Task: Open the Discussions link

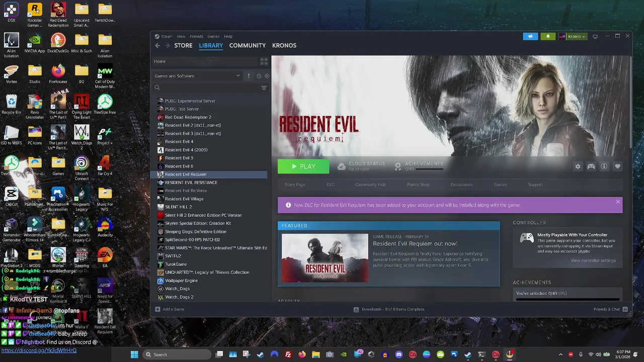Action: click(x=461, y=185)
